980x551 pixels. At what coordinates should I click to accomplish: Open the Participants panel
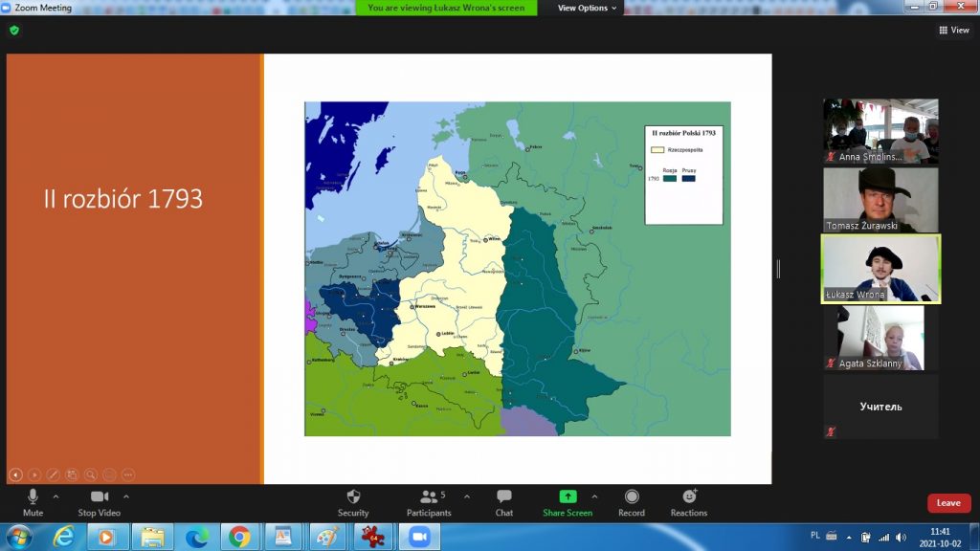[x=429, y=501]
